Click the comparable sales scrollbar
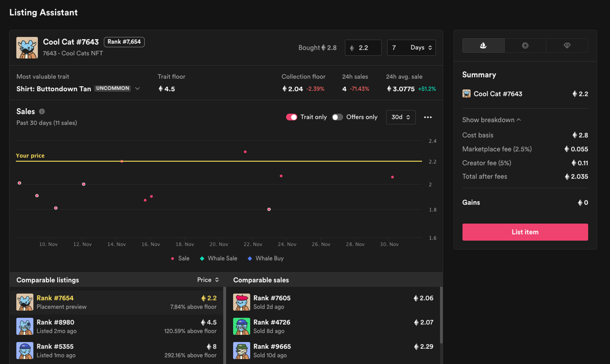Image resolution: width=610 pixels, height=364 pixels. [441, 315]
